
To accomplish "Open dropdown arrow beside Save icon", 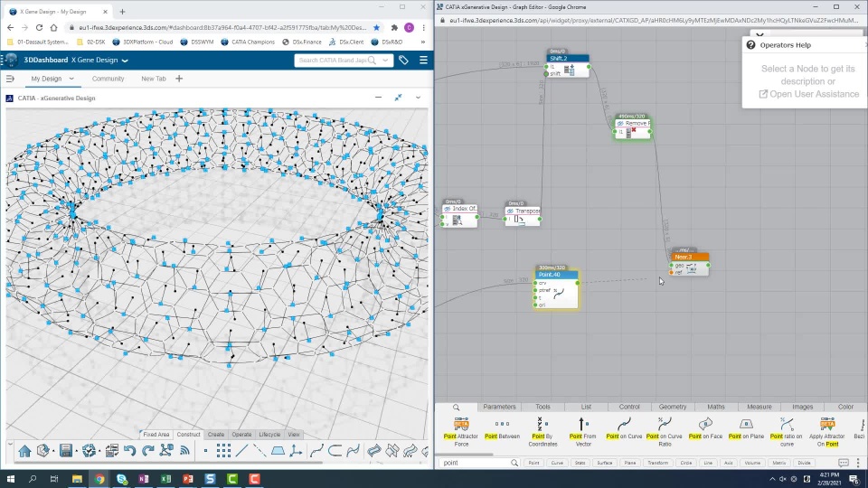I will point(76,452).
